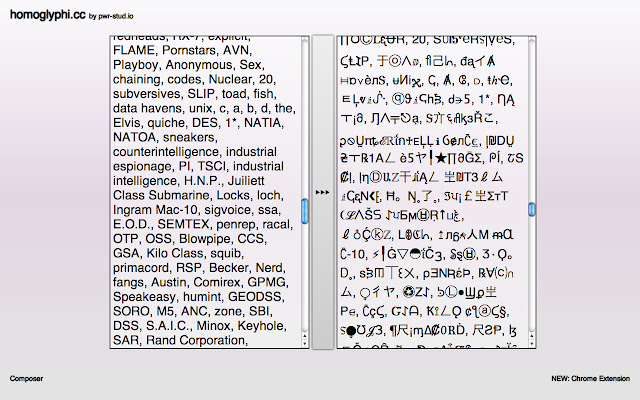Screen dimensions: 640x400
Task: Grab the right textarea scrollbar thumb
Action: [531, 209]
